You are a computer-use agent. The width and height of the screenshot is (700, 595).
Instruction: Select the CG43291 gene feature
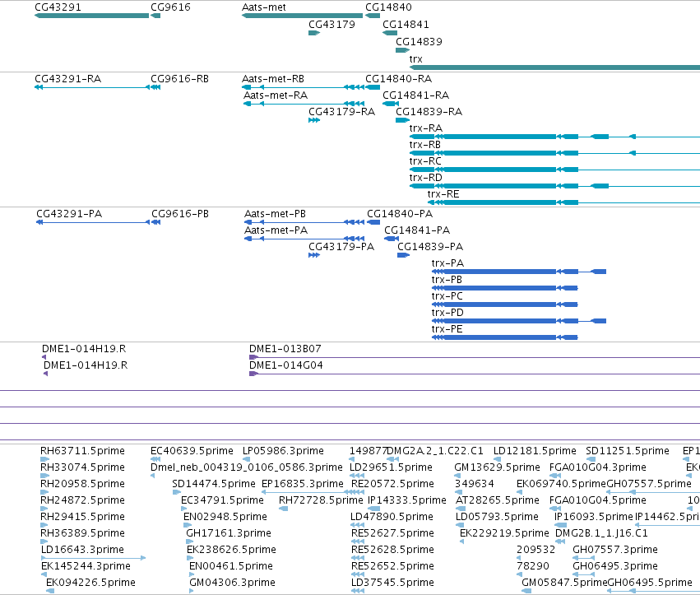(x=91, y=16)
